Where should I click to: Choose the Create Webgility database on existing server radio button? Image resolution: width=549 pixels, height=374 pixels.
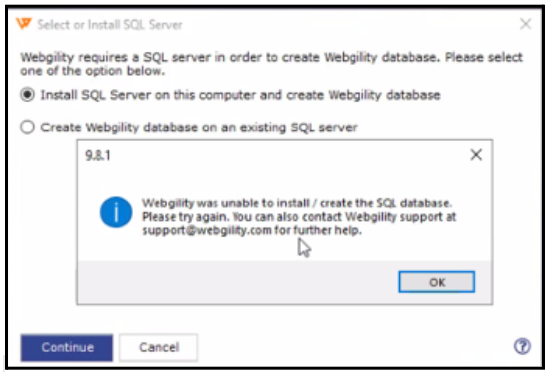pos(27,127)
